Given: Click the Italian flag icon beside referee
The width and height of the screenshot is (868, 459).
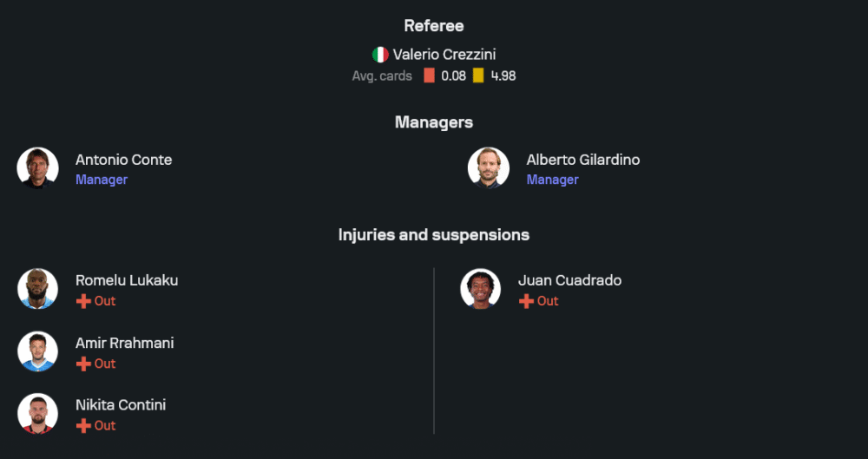Looking at the screenshot, I should 380,55.
